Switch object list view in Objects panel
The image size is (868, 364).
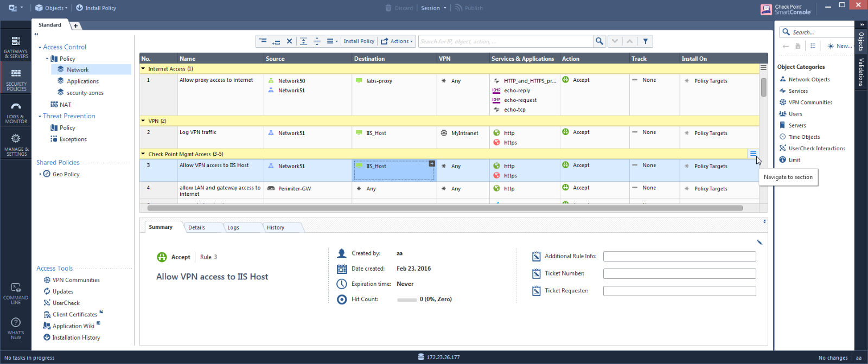tap(813, 46)
